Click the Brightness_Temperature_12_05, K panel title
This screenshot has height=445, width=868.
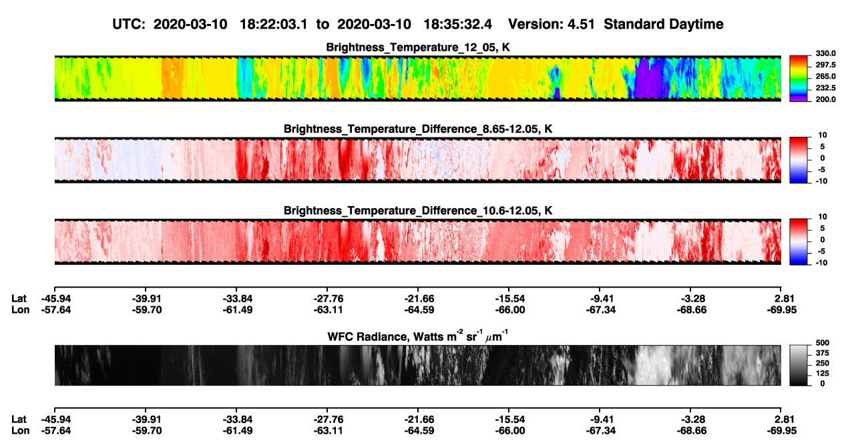[x=418, y=47]
